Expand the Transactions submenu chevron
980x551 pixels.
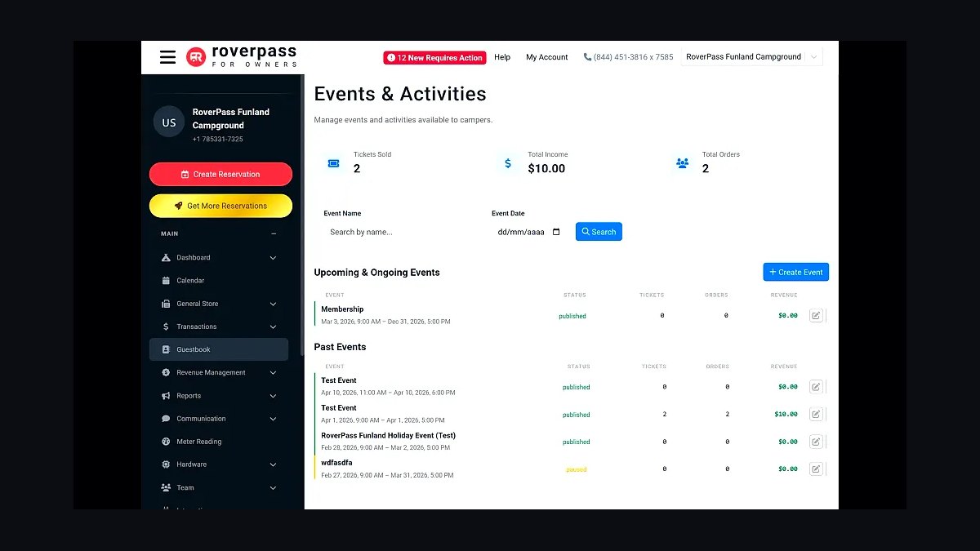coord(273,327)
